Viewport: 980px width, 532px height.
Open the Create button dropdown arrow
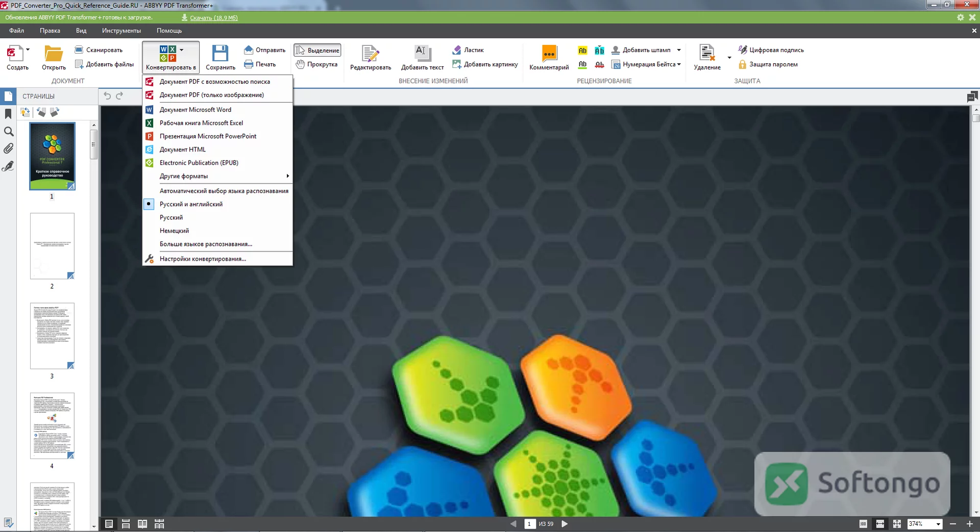point(28,49)
